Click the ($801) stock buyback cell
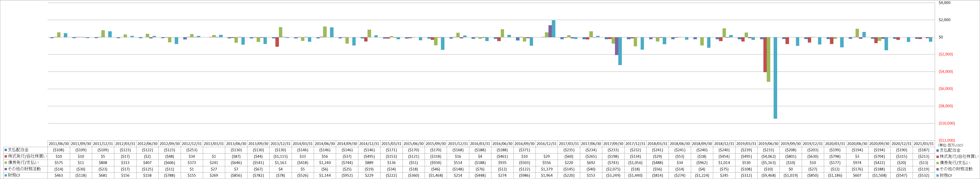This screenshot has height=179, width=980. [x=791, y=156]
